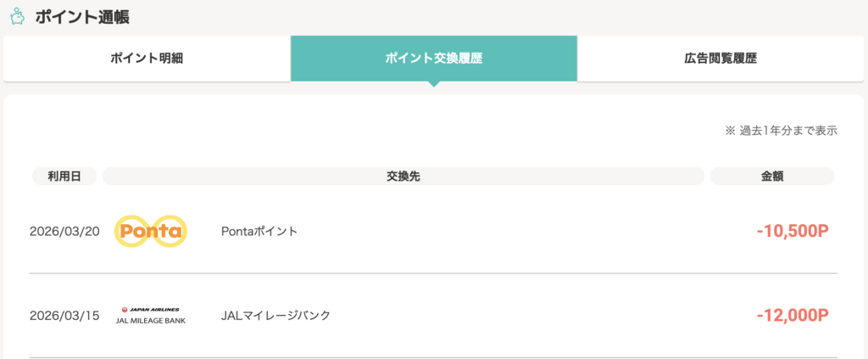Click the divider line below the Ponta row
The image size is (868, 359).
(x=433, y=273)
